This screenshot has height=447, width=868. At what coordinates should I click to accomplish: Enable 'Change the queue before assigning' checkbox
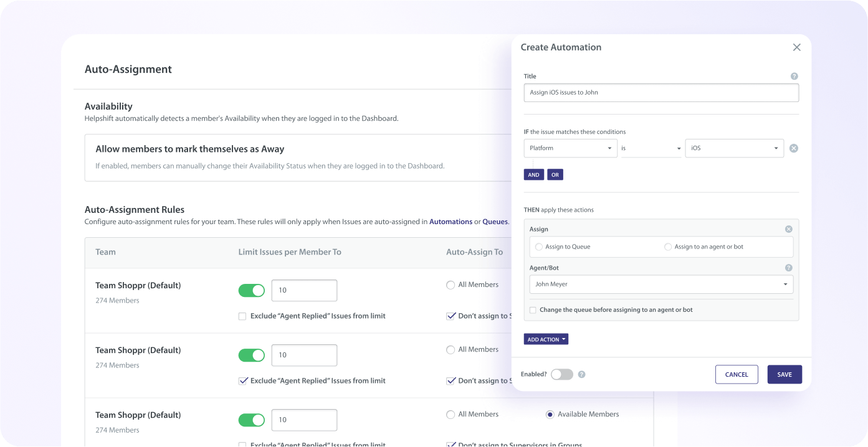pos(533,309)
